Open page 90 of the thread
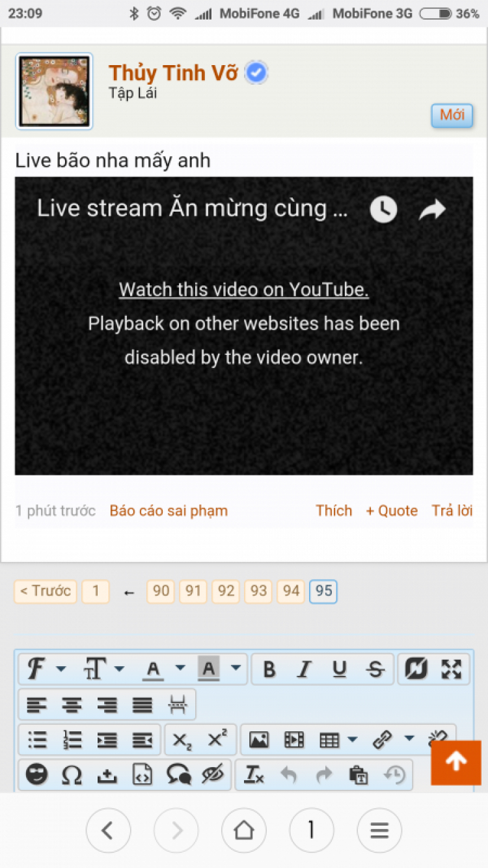Image resolution: width=488 pixels, height=868 pixels. pos(161,591)
